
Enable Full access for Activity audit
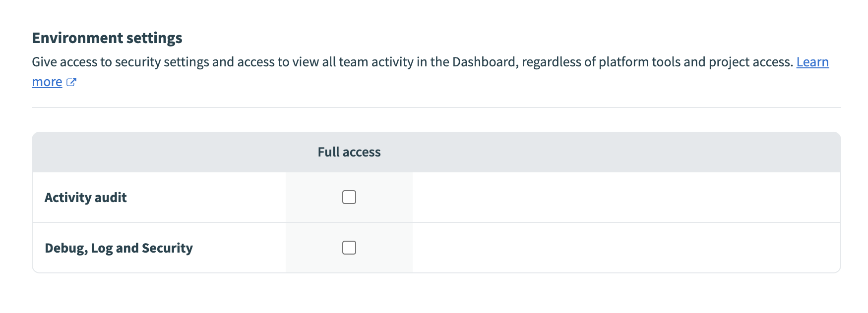[x=349, y=197]
